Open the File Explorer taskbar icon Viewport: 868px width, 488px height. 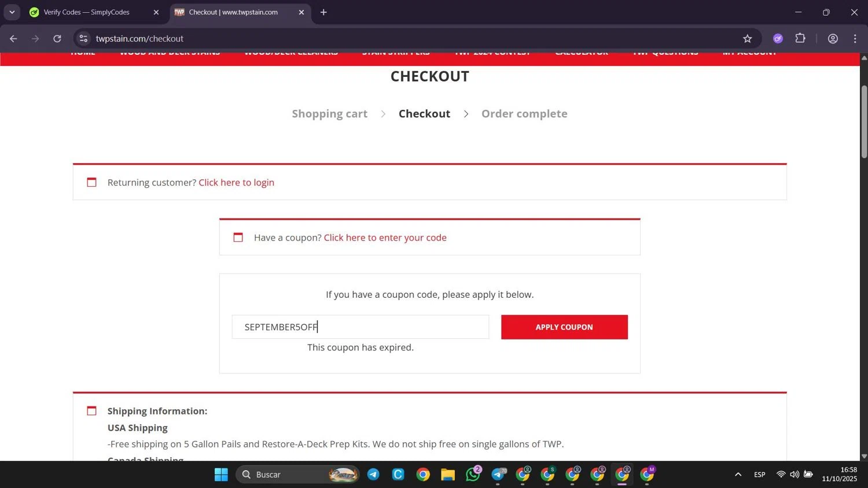click(x=448, y=475)
